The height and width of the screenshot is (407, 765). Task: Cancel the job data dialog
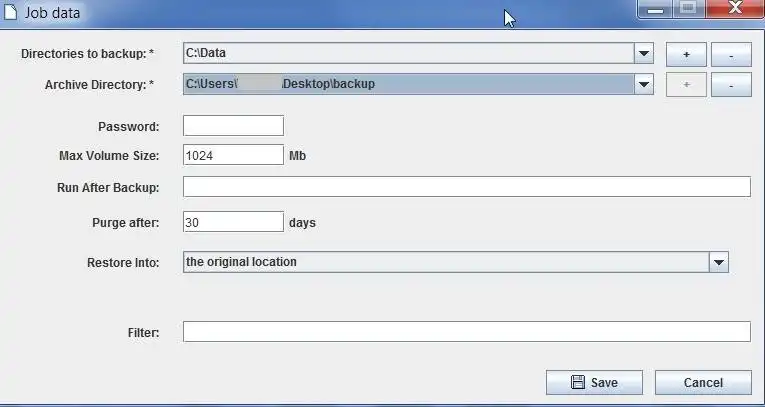point(703,383)
